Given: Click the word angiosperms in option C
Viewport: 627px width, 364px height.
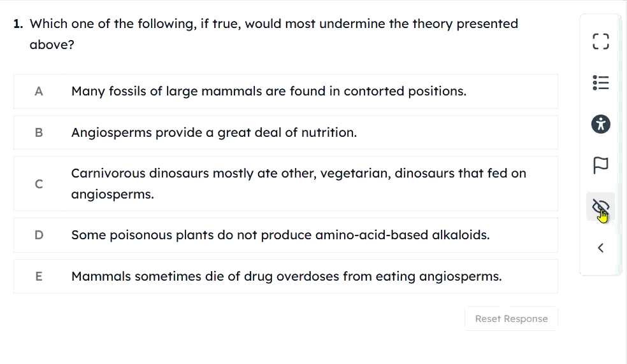Looking at the screenshot, I should point(112,194).
